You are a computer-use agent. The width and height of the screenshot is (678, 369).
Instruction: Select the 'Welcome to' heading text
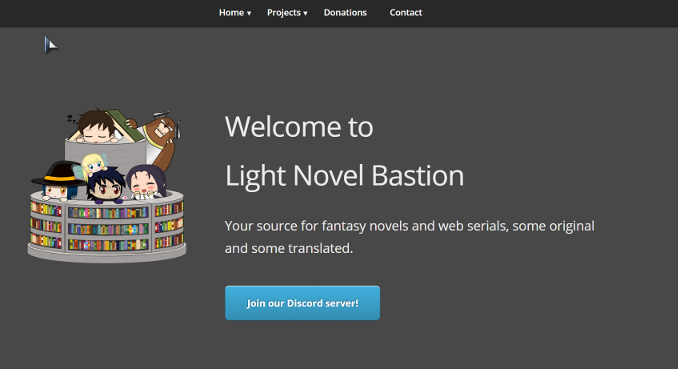(299, 127)
